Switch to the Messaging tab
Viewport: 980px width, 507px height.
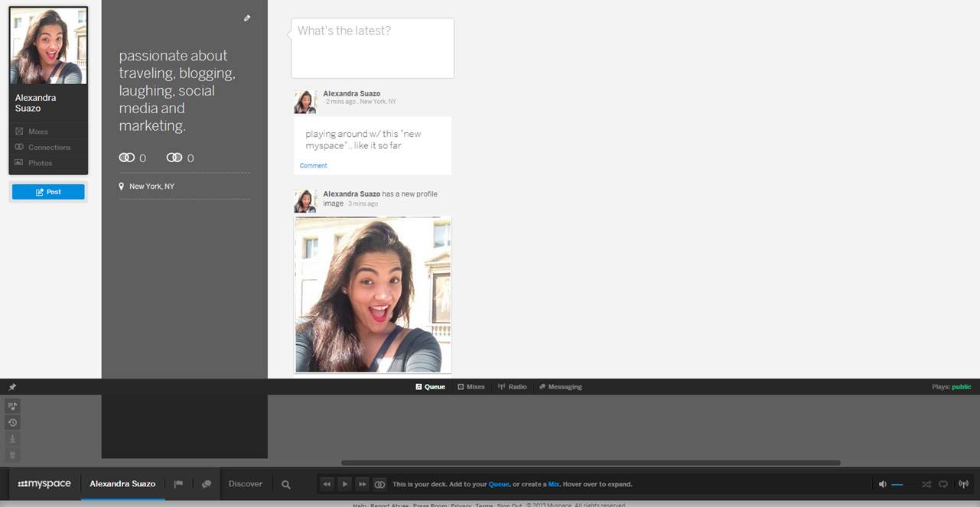(561, 387)
